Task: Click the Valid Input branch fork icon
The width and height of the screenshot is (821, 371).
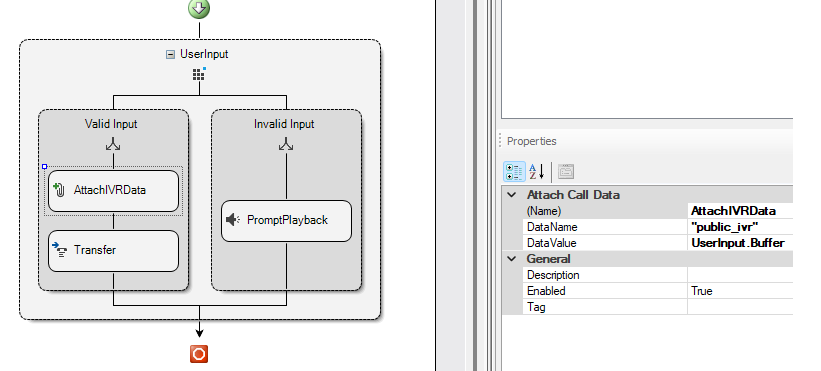Action: pos(113,144)
